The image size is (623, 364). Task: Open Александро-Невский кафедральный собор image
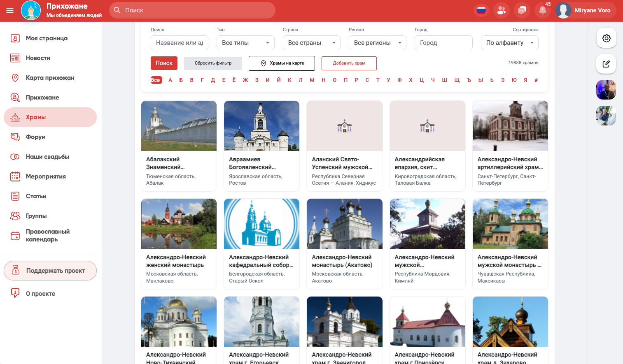[261, 224]
